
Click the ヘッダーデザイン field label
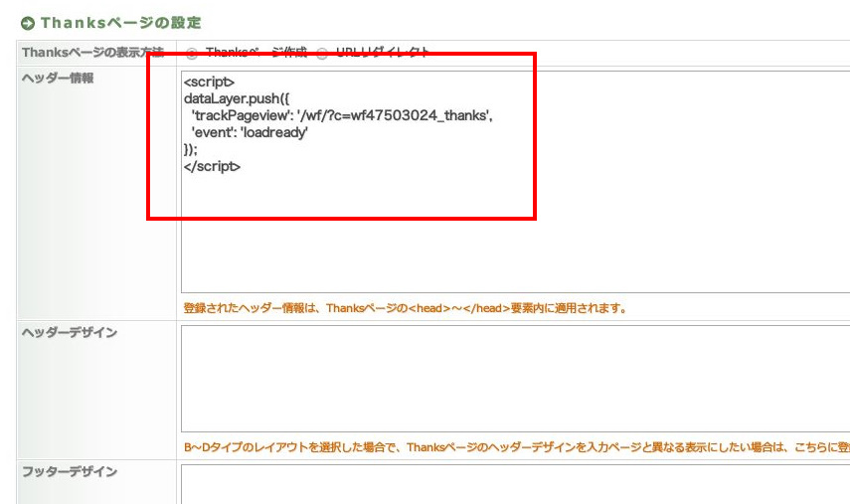click(70, 332)
